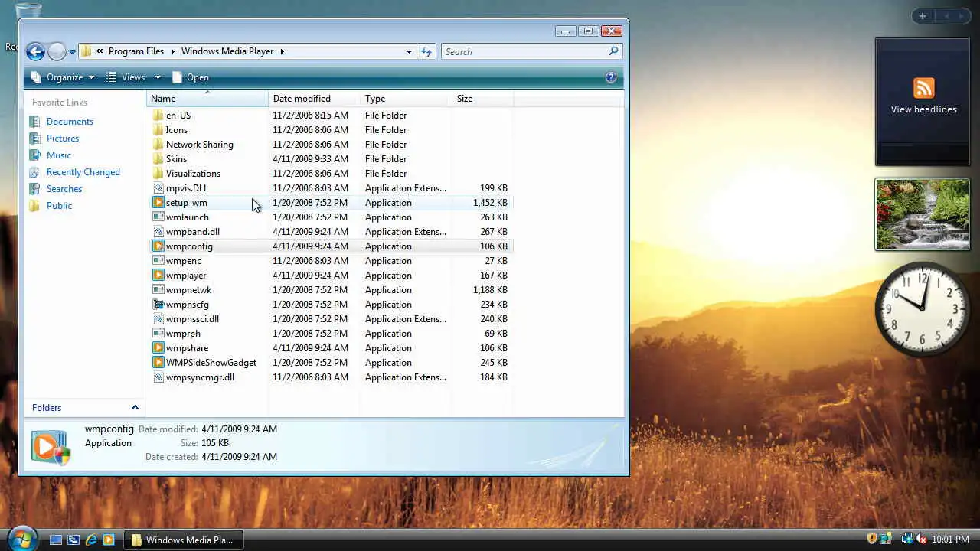Select the wmpband.dll file icon

pos(158,232)
